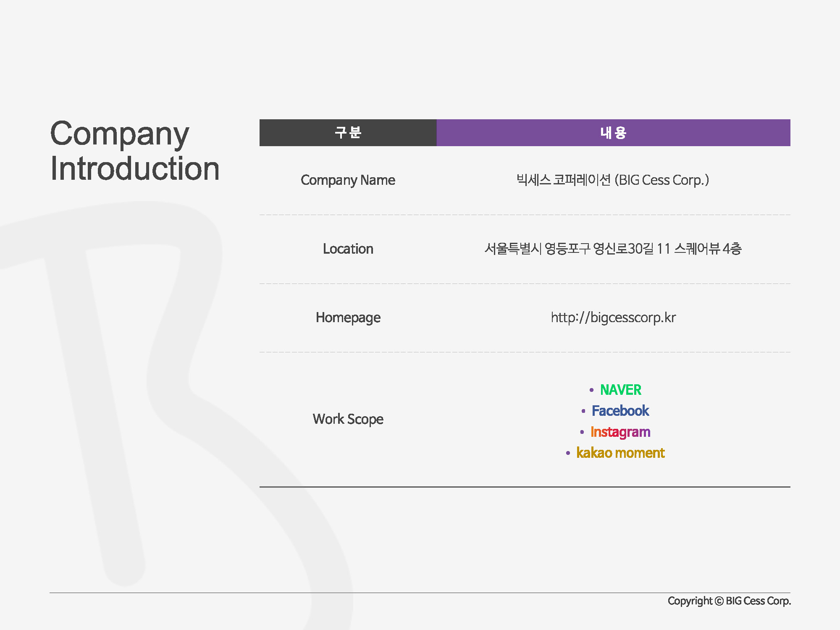The image size is (840, 630).
Task: Select the Company Introduction slide title
Action: (x=134, y=151)
